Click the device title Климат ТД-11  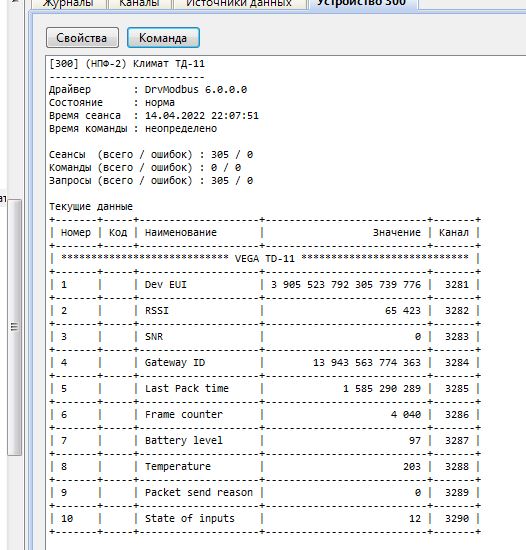(x=169, y=63)
